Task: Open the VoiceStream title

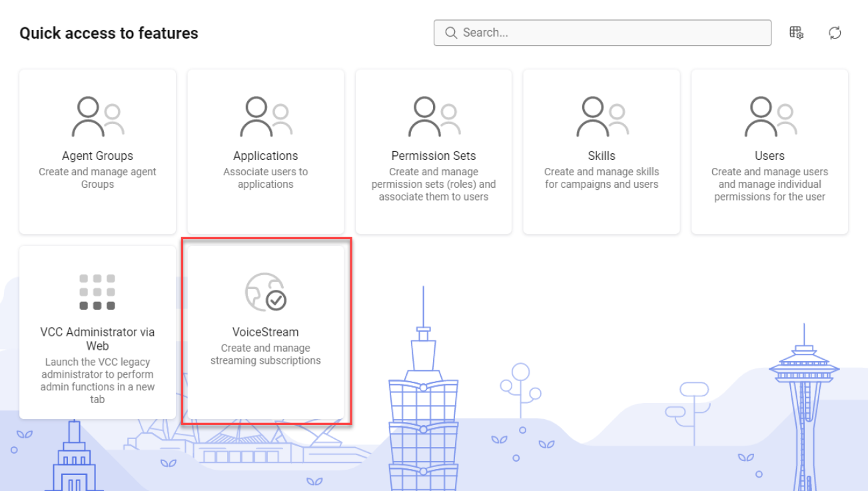Action: 266,332
